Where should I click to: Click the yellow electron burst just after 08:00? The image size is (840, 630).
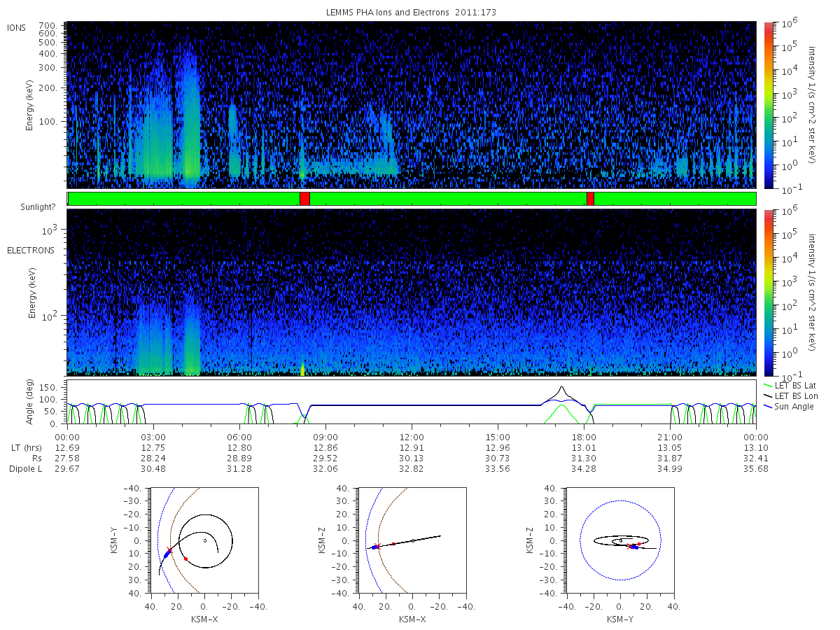tap(302, 370)
